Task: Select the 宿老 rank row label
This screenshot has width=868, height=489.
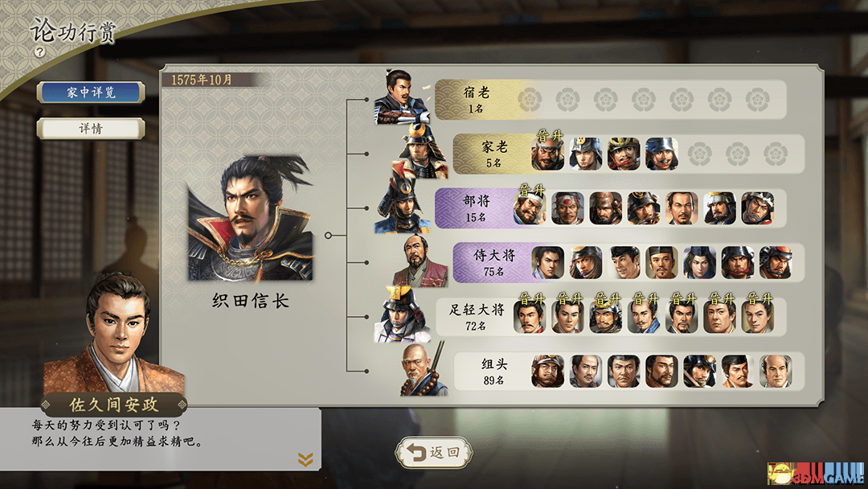Action: 476,100
